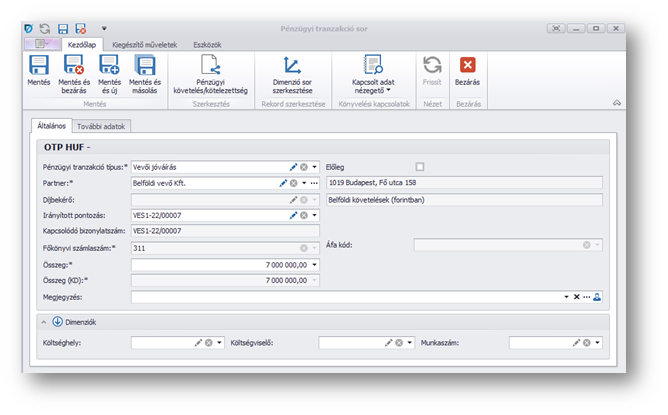
Task: Clear Irányított pontozás field value
Action: (x=303, y=215)
